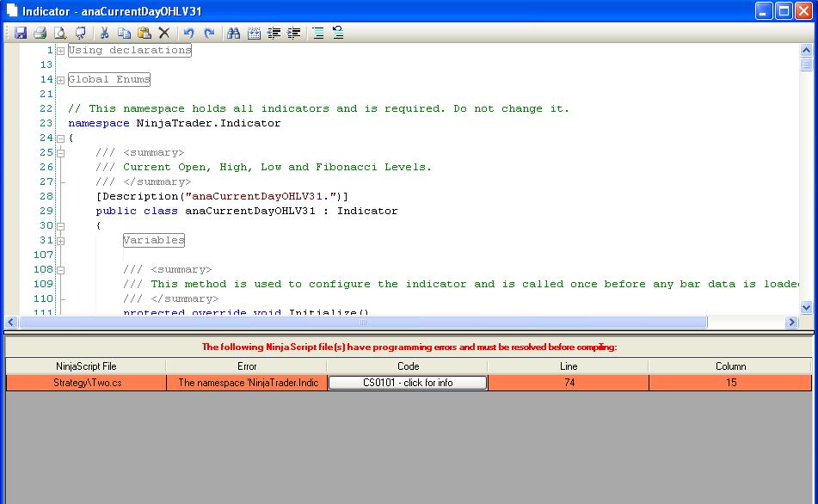Click the Description attribute line 28

click(x=222, y=196)
